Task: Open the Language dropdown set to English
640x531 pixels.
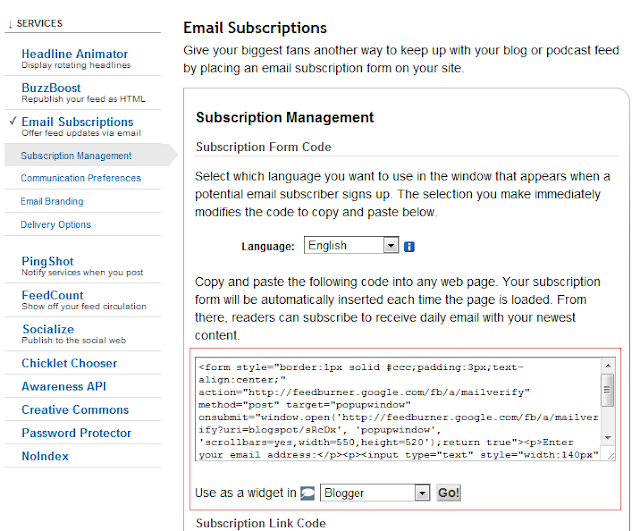Action: pos(352,246)
